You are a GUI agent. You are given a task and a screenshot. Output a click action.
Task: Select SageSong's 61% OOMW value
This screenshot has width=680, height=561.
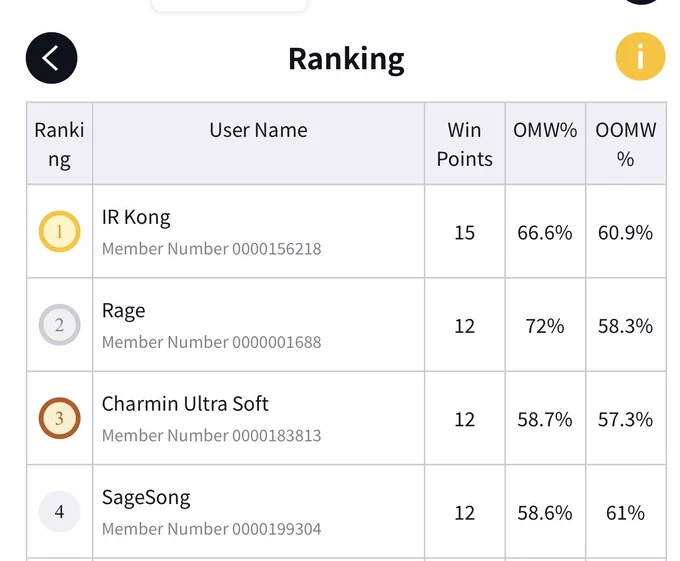(x=625, y=513)
